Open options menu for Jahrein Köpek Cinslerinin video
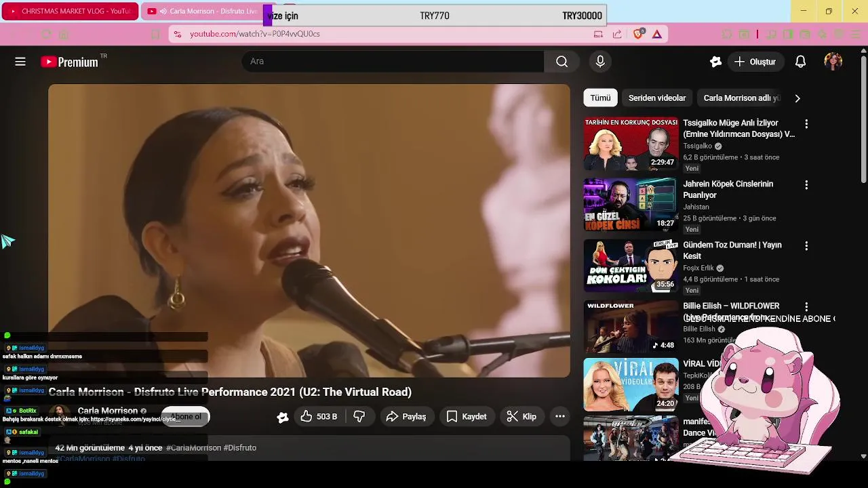 click(806, 185)
